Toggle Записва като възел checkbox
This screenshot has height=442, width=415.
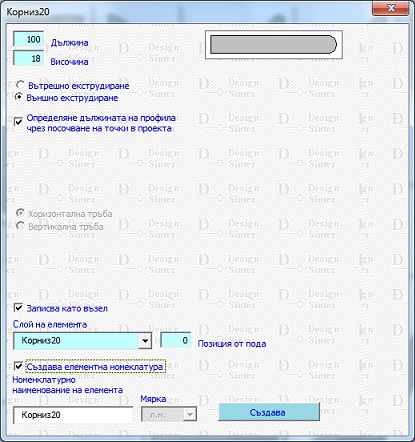(x=19, y=308)
